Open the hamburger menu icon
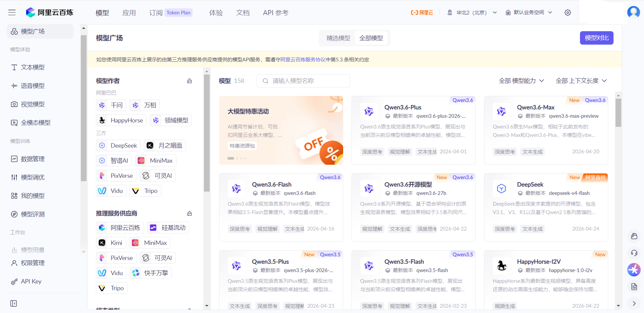 [x=12, y=12]
